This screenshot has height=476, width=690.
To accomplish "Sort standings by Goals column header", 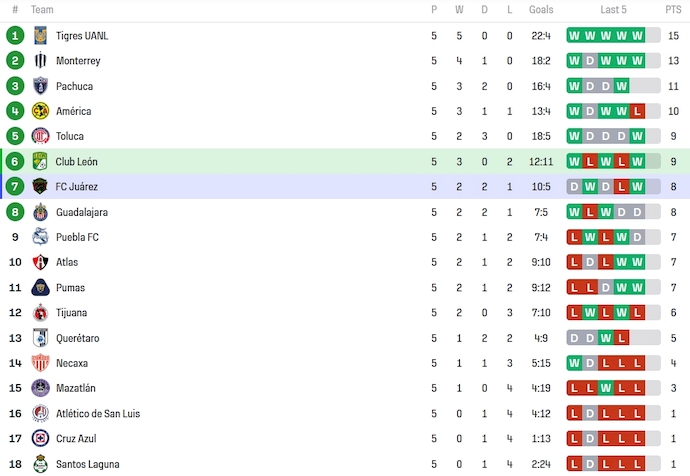I will tap(541, 10).
